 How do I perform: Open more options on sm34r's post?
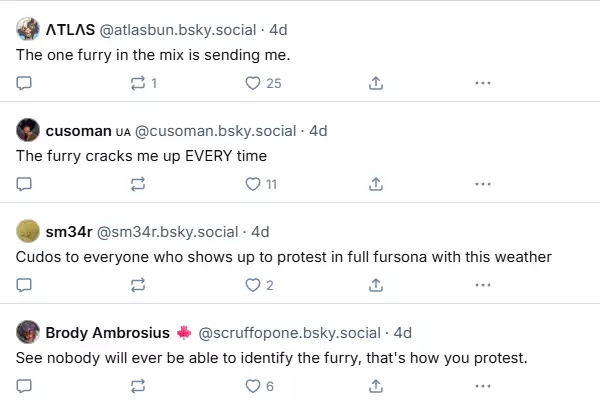(483, 285)
